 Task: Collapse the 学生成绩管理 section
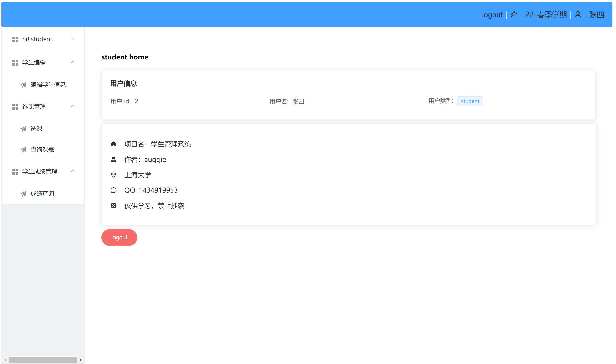[73, 171]
